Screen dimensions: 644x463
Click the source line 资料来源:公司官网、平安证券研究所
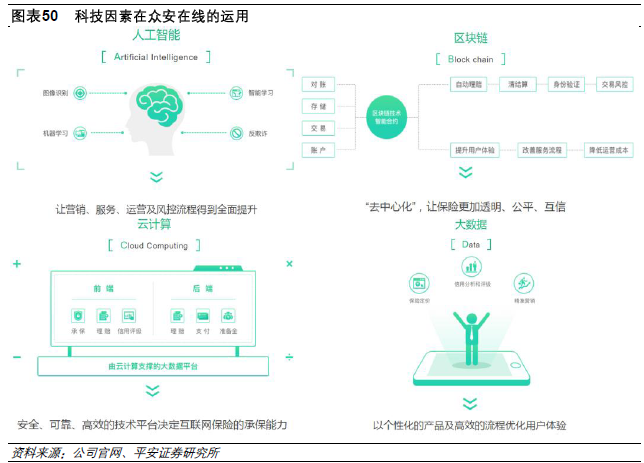[115, 453]
